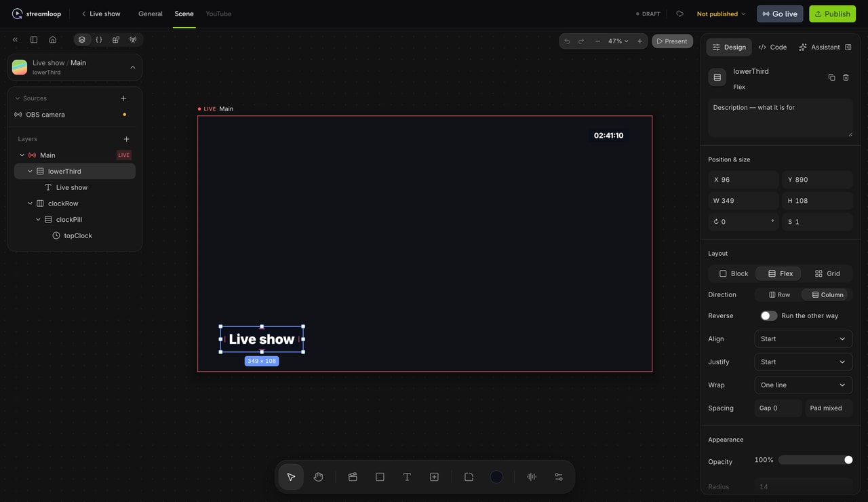
Task: Select the sticky note page tool
Action: (x=469, y=477)
